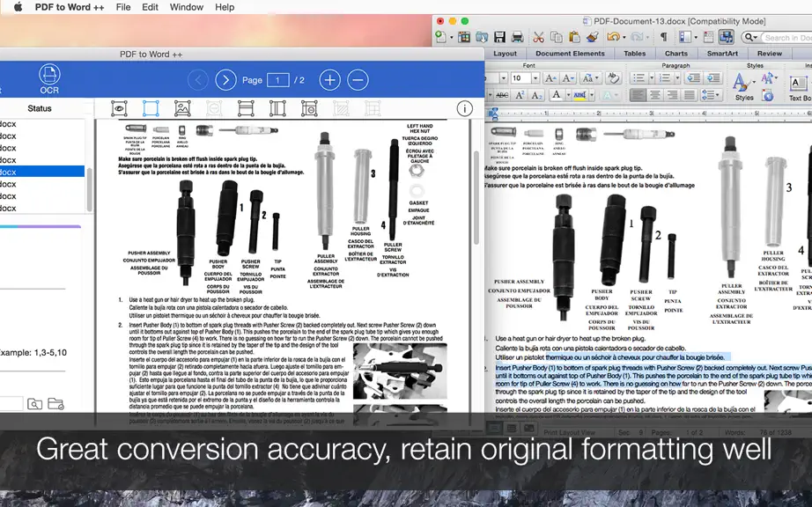The width and height of the screenshot is (812, 507).
Task: Click the Save floppy disk icon in Word
Action: (499, 37)
